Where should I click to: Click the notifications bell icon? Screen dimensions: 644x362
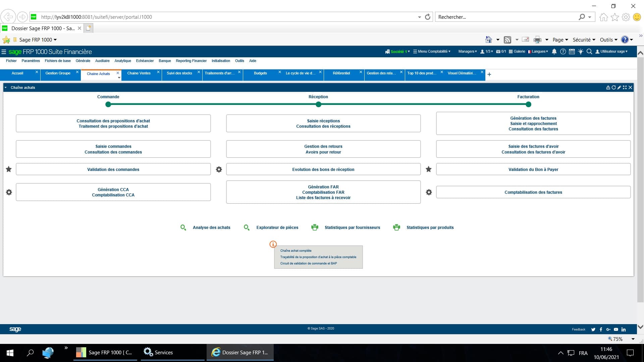pos(554,52)
